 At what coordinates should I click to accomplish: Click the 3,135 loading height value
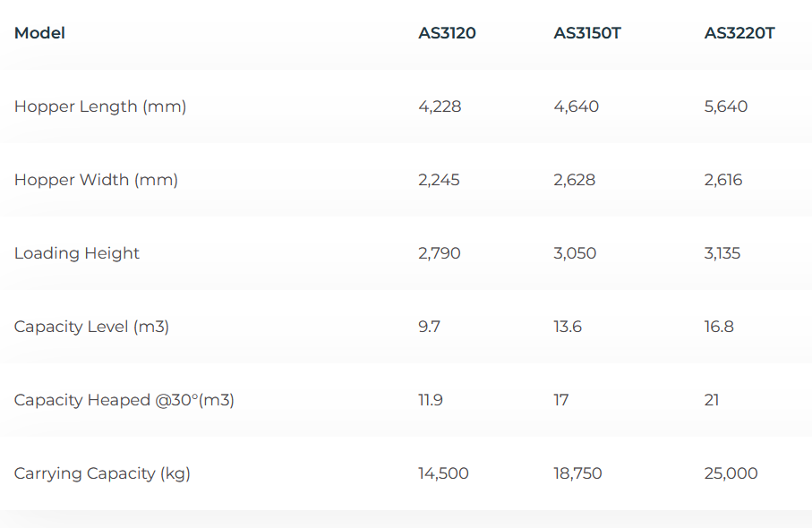click(x=722, y=253)
